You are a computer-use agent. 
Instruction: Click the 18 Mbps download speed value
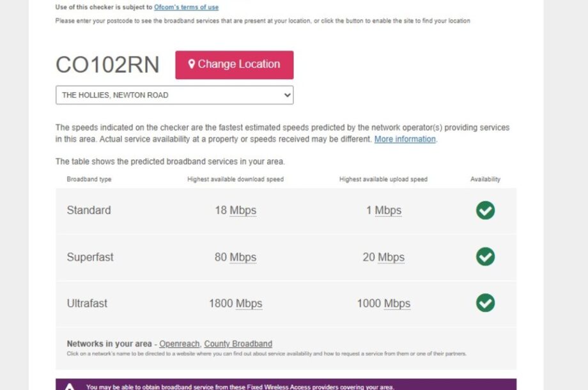point(235,210)
